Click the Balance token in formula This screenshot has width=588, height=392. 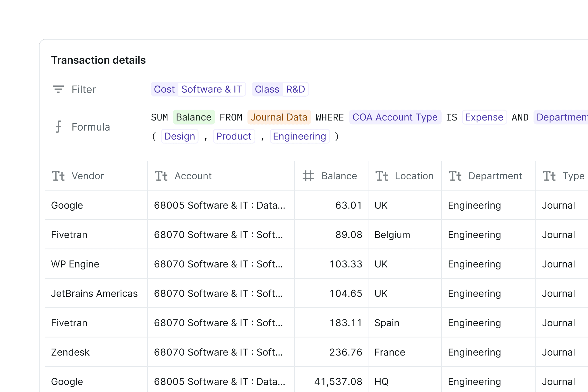click(x=194, y=117)
